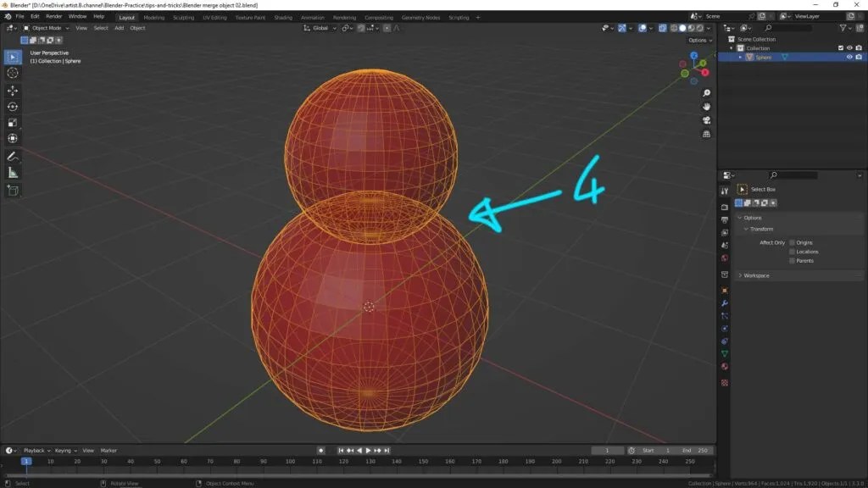This screenshot has height=488, width=868.
Task: Hide the Sphere object in the outliner
Action: [851, 57]
